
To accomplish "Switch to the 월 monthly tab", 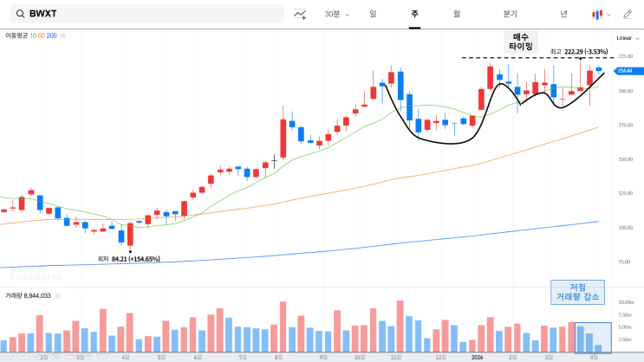I will 456,14.
